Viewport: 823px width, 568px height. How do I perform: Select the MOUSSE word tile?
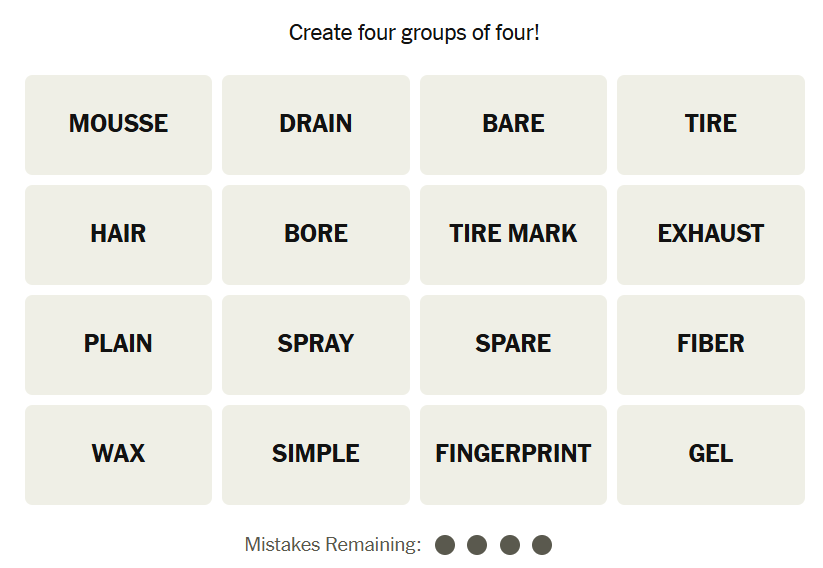118,124
